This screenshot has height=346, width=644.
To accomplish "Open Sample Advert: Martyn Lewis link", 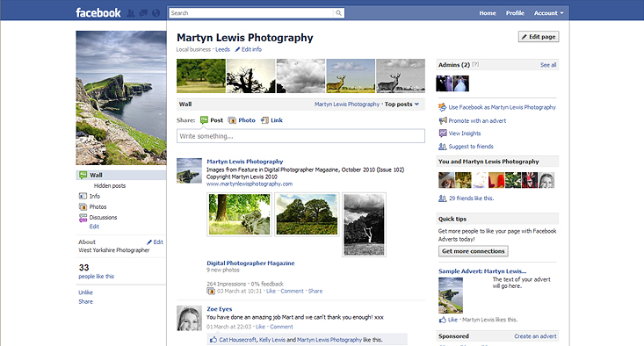I will [x=482, y=271].
